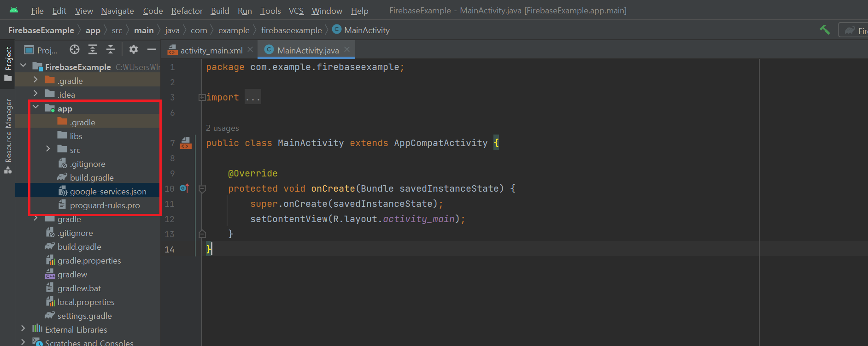Open the Tools menu
Image resolution: width=868 pixels, height=346 pixels.
[x=270, y=11]
